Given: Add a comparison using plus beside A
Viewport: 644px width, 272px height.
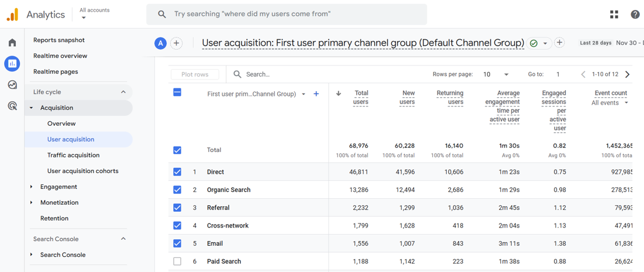Looking at the screenshot, I should [x=176, y=43].
